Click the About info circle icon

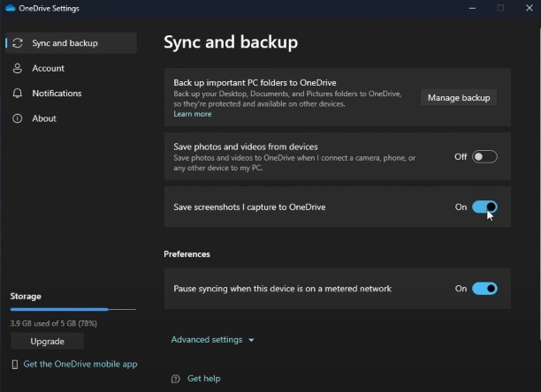click(x=18, y=118)
